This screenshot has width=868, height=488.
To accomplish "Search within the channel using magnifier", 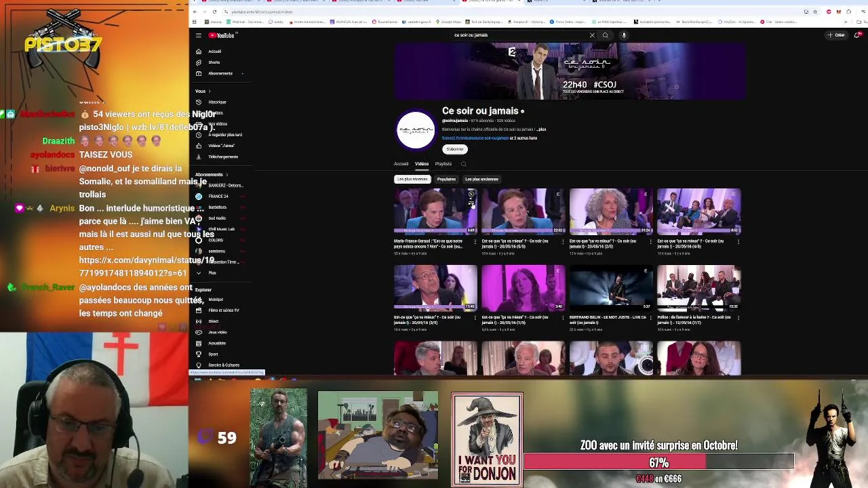I will [463, 164].
